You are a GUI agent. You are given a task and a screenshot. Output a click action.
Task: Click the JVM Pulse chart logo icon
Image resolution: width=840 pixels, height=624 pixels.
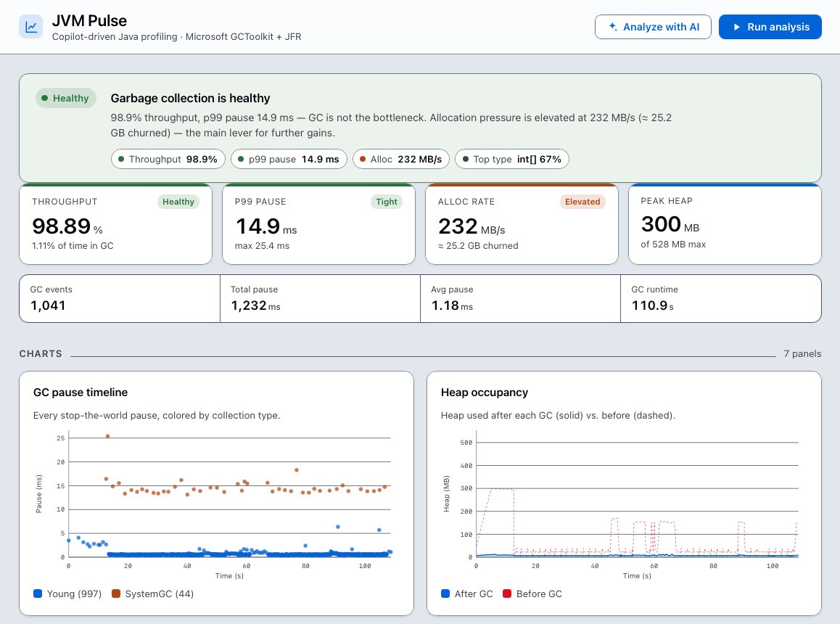point(30,27)
